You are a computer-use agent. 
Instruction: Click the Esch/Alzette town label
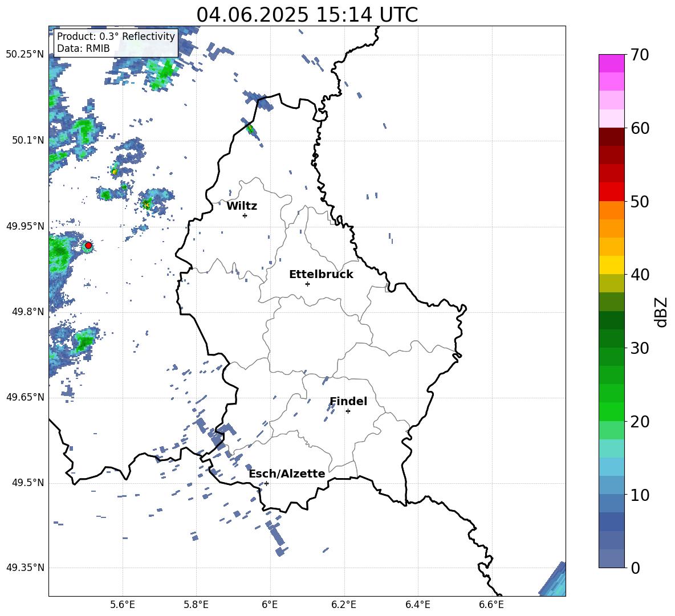287,474
